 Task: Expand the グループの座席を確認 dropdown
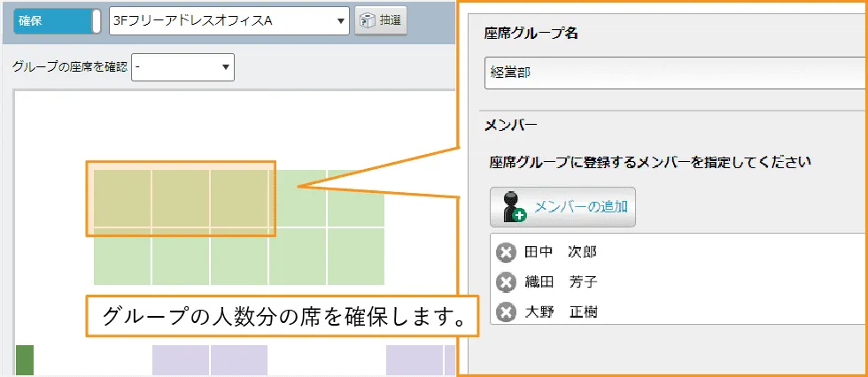(182, 66)
